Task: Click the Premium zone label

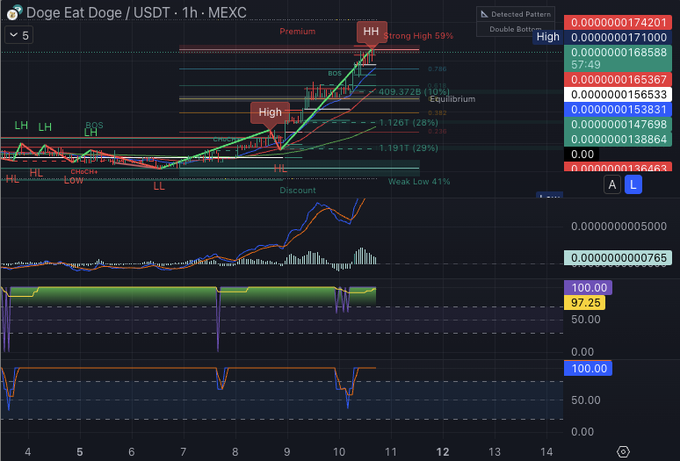Action: point(298,31)
